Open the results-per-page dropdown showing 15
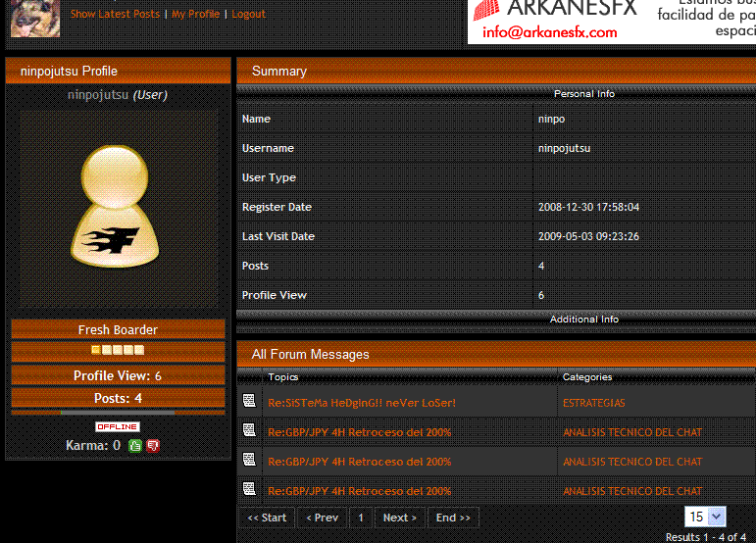 [705, 517]
